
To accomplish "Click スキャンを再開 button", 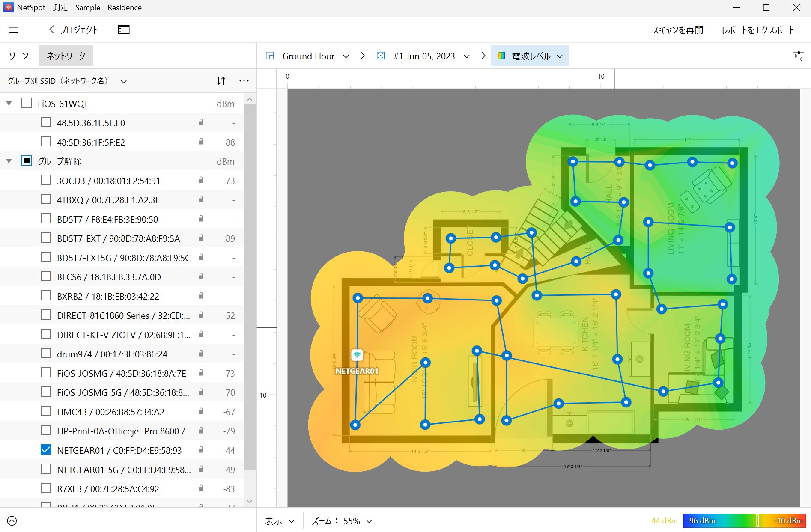I will point(677,30).
